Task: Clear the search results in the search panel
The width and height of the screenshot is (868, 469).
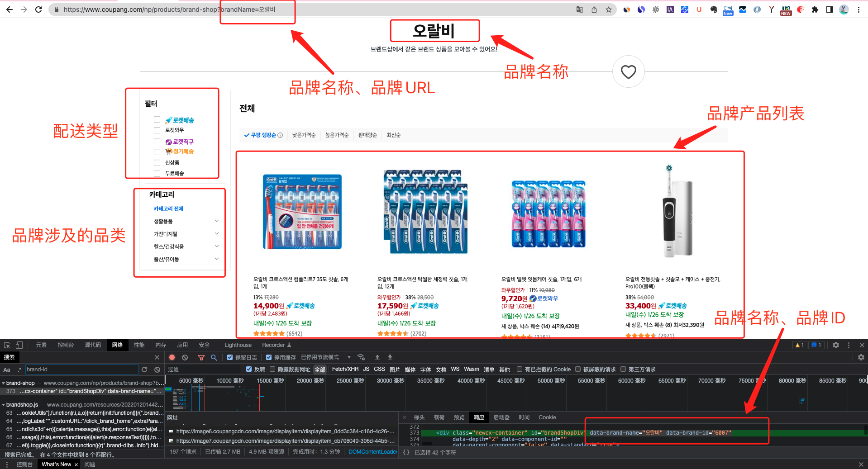Action: point(157,370)
